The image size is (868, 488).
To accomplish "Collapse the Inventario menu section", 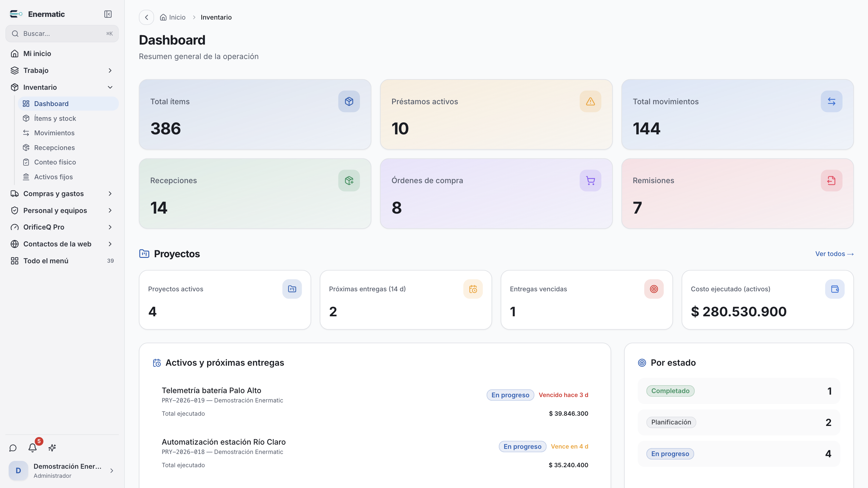I will point(62,87).
